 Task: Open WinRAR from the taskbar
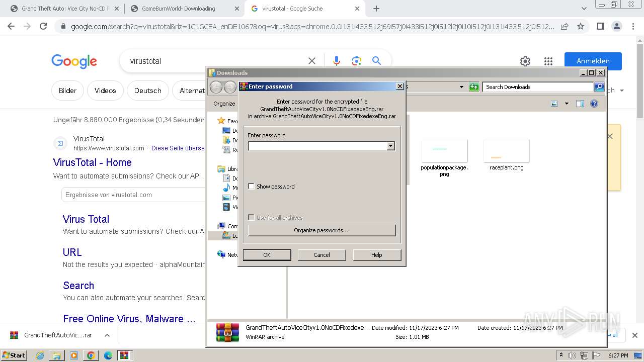tap(125, 355)
